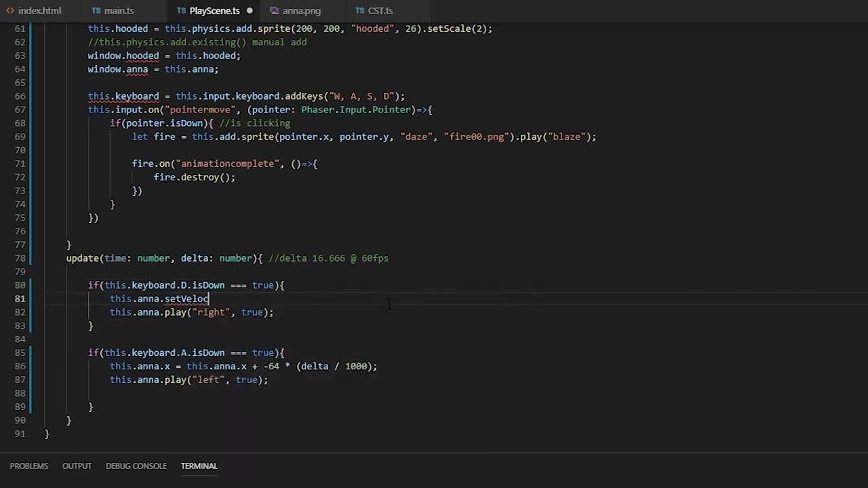Click line number 81 in the gutter
The width and height of the screenshot is (868, 488).
coord(20,299)
